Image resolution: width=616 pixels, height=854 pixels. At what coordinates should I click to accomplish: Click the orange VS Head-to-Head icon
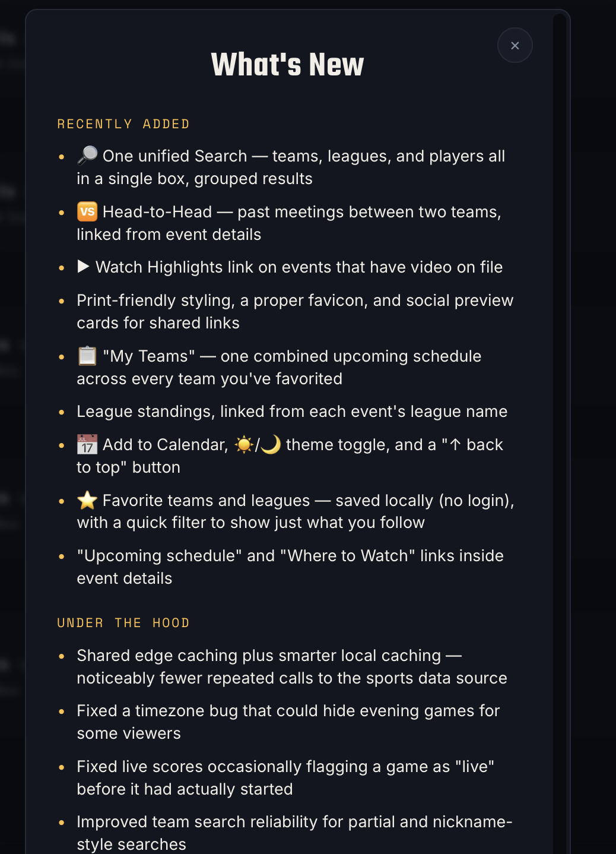point(87,211)
